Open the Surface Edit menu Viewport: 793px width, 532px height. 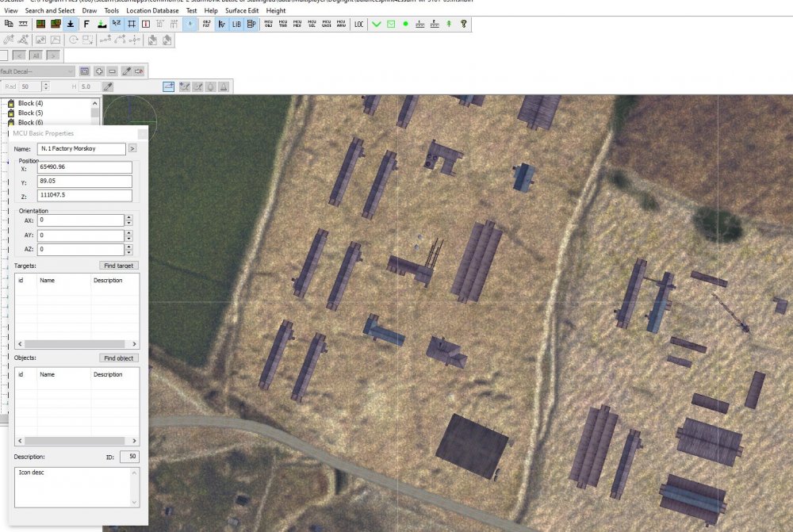(x=241, y=11)
